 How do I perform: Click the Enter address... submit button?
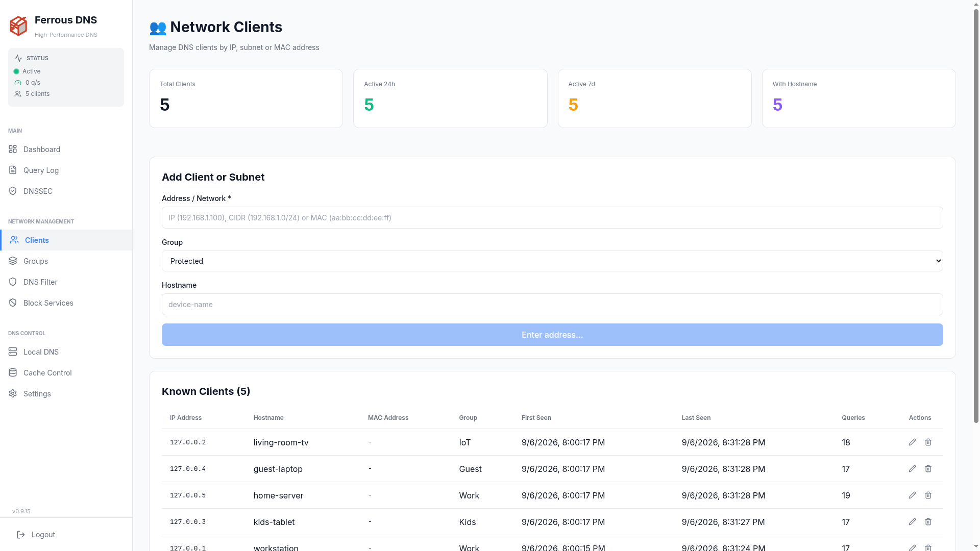click(552, 335)
